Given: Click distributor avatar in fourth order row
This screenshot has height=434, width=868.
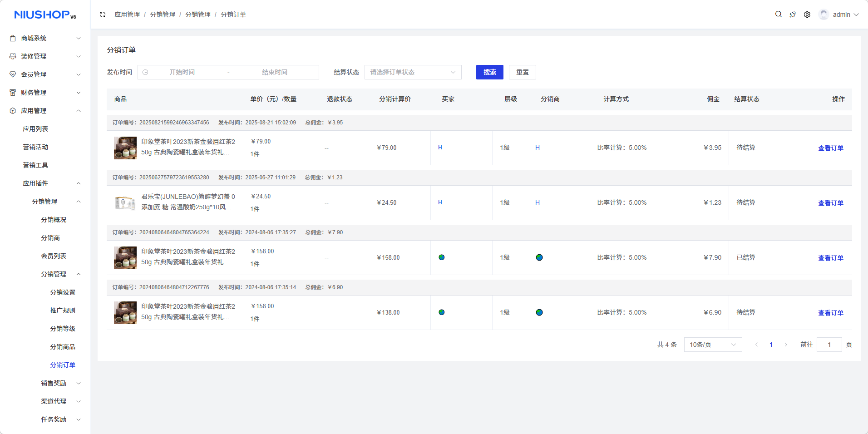Looking at the screenshot, I should 539,312.
